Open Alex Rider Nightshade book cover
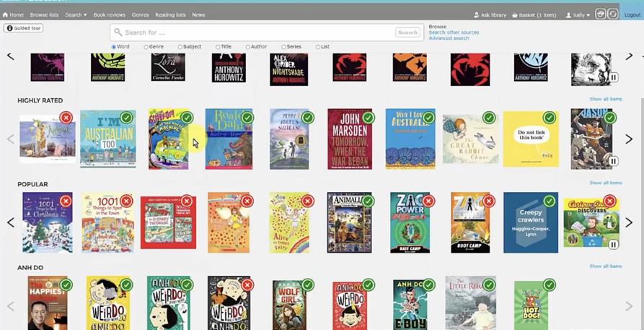The width and height of the screenshot is (644, 330). pos(288,69)
